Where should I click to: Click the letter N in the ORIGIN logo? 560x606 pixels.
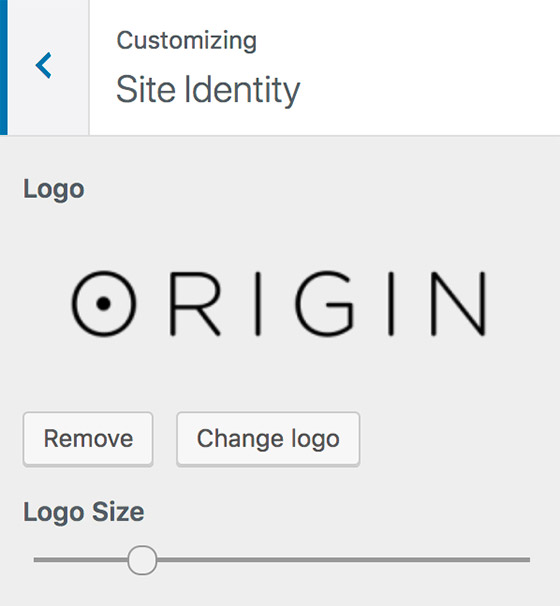(458, 303)
